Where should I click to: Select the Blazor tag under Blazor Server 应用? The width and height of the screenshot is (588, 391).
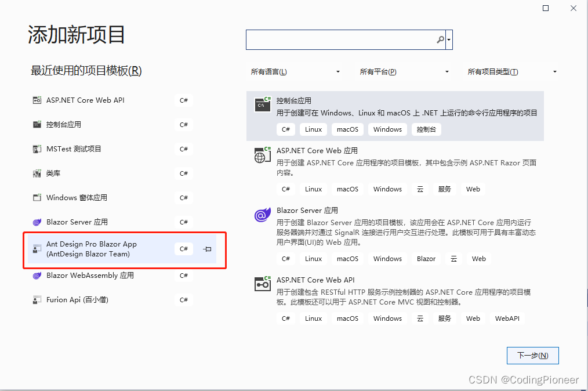click(426, 259)
